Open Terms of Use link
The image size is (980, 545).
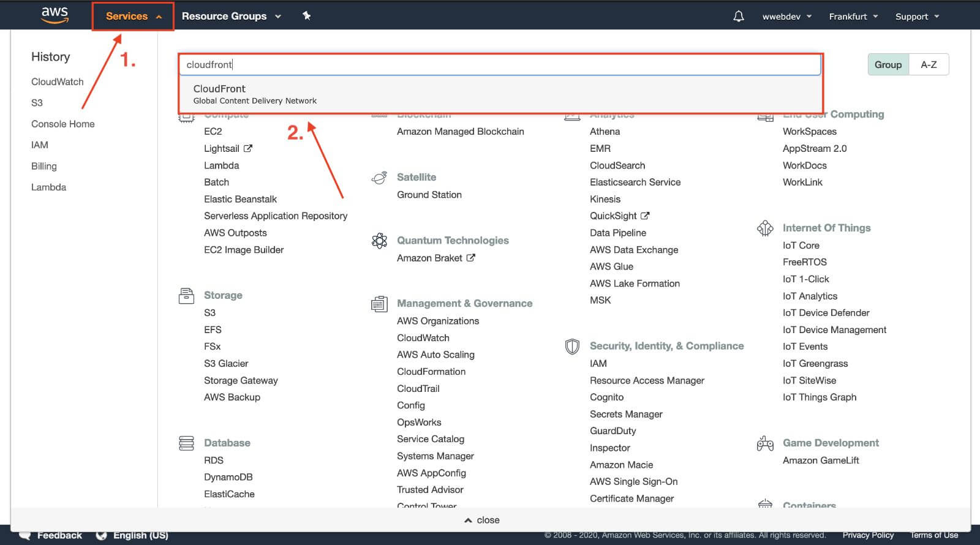(934, 535)
